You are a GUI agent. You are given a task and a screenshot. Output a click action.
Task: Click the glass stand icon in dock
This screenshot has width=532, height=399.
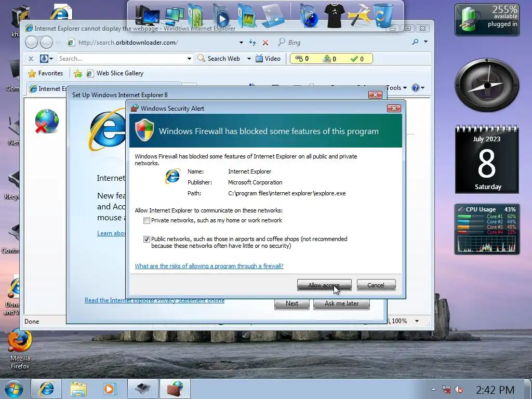click(273, 15)
